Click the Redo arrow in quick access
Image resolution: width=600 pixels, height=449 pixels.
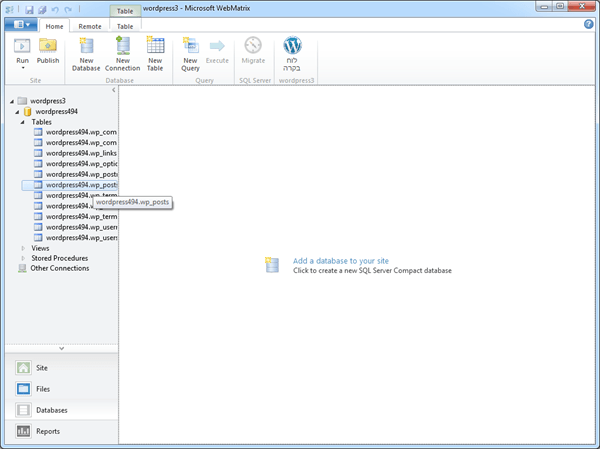point(68,10)
